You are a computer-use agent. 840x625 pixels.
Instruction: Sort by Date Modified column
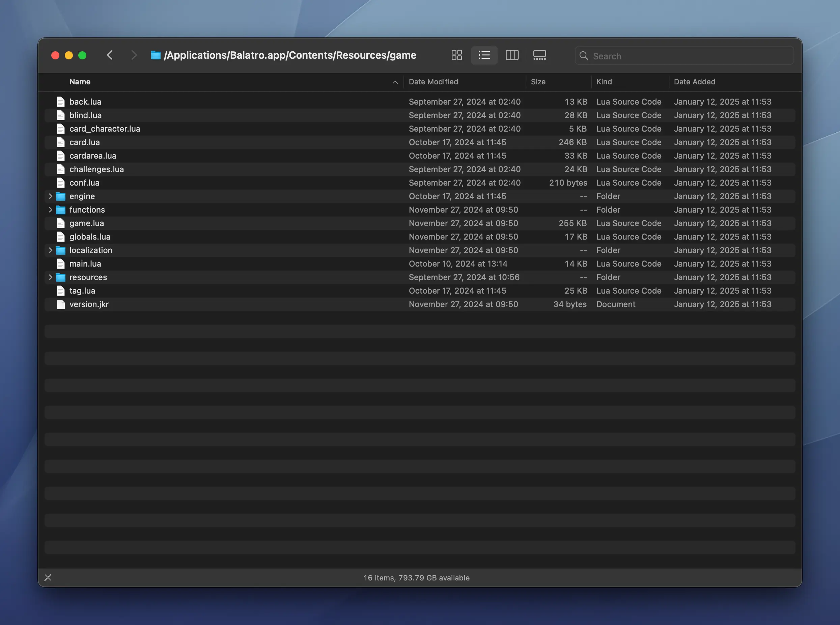433,82
